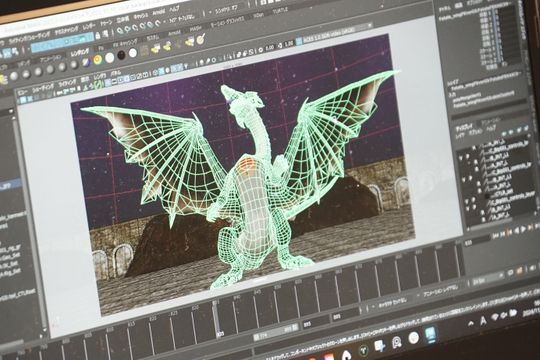540x360 pixels.
Task: Toggle V visibility on the bottommost V-marked layer
Action: click(x=468, y=208)
